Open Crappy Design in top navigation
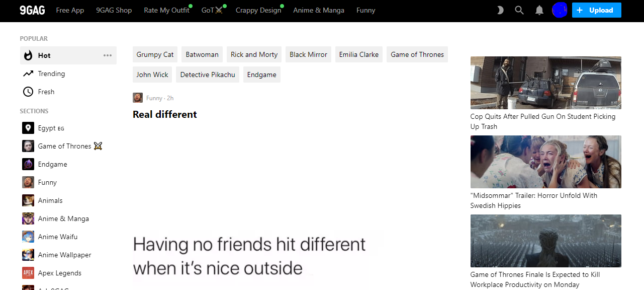644x290 pixels. 258,10
